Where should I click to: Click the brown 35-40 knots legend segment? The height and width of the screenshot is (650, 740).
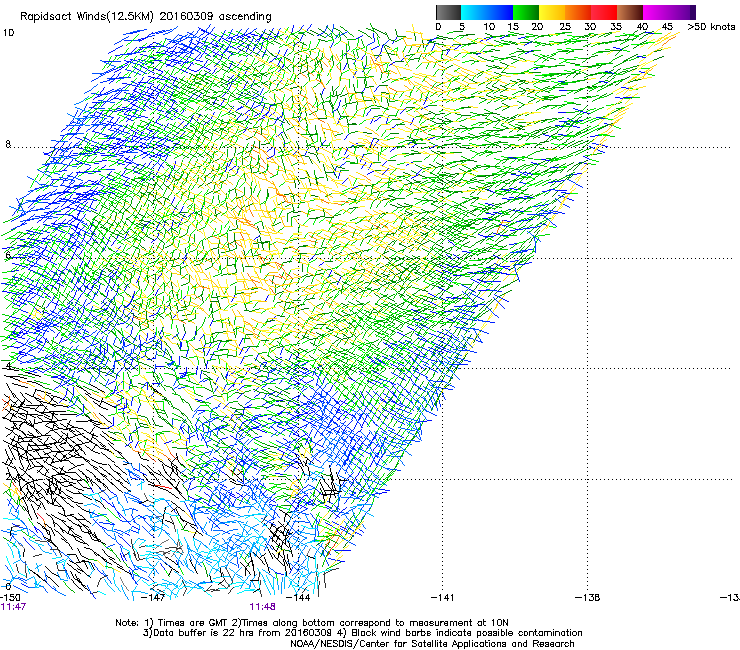tap(630, 12)
